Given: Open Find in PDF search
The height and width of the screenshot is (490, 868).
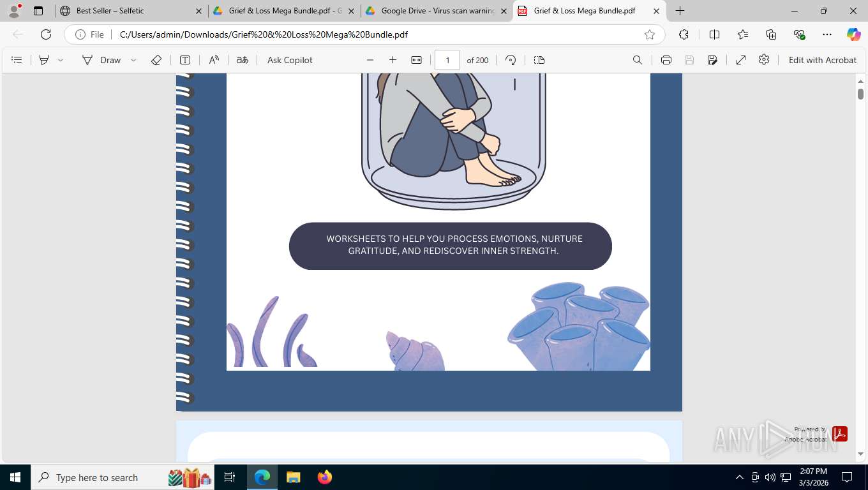Looking at the screenshot, I should pos(638,60).
